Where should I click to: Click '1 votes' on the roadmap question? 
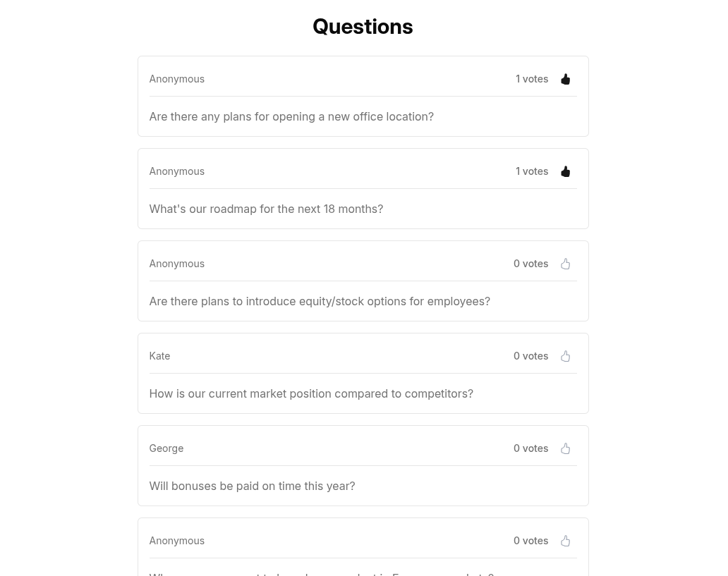pyautogui.click(x=532, y=171)
